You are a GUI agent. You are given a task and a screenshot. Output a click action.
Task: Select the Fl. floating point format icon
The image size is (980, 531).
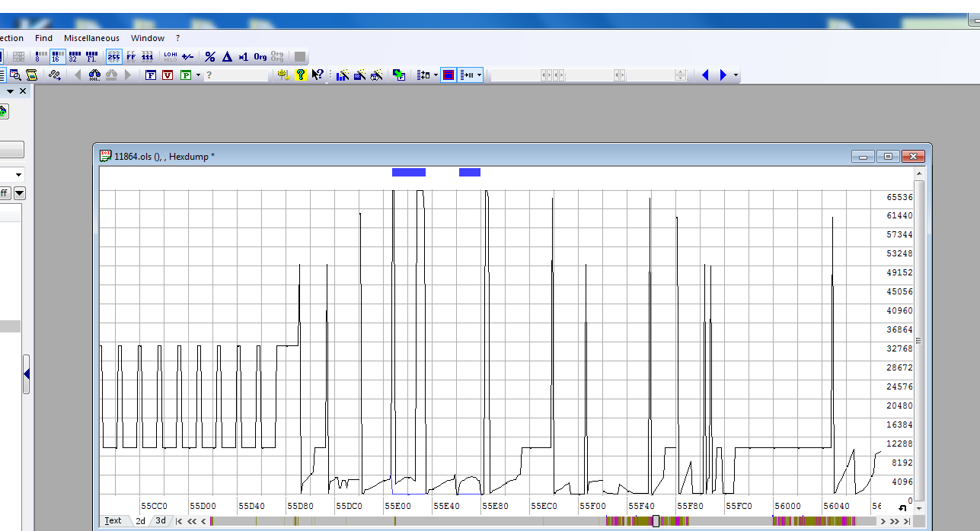pyautogui.click(x=92, y=56)
